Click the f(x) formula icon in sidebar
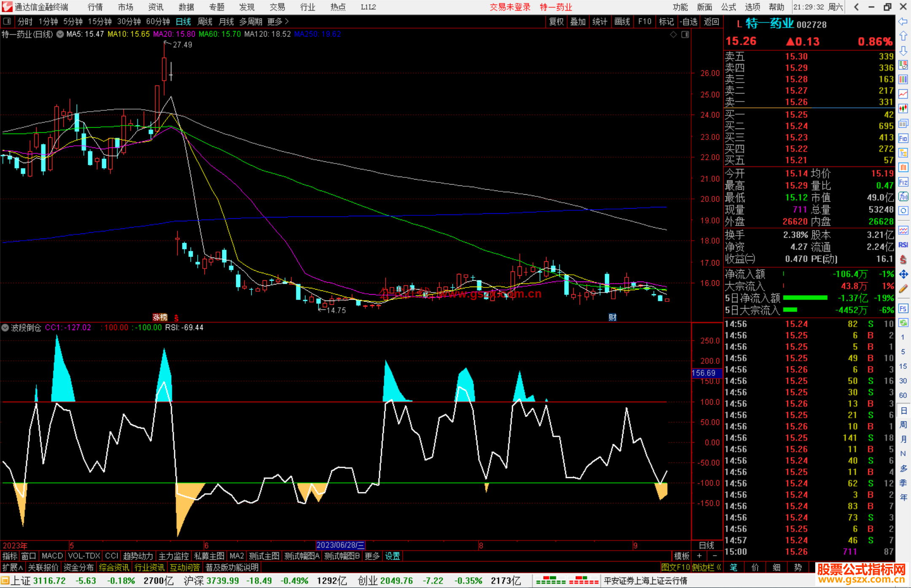Viewport: 911px width, 588px height. click(x=903, y=196)
